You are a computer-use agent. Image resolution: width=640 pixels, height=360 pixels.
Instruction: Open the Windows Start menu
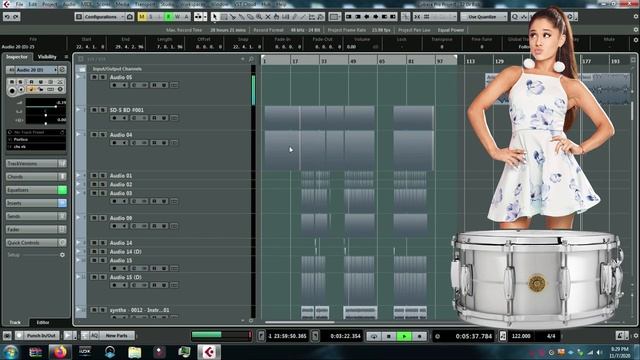coord(11,352)
